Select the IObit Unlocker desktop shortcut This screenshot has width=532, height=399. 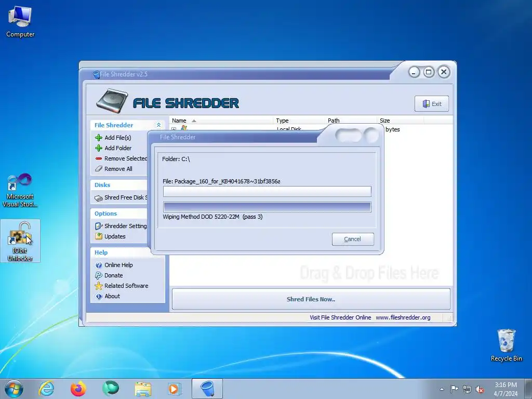[20, 241]
